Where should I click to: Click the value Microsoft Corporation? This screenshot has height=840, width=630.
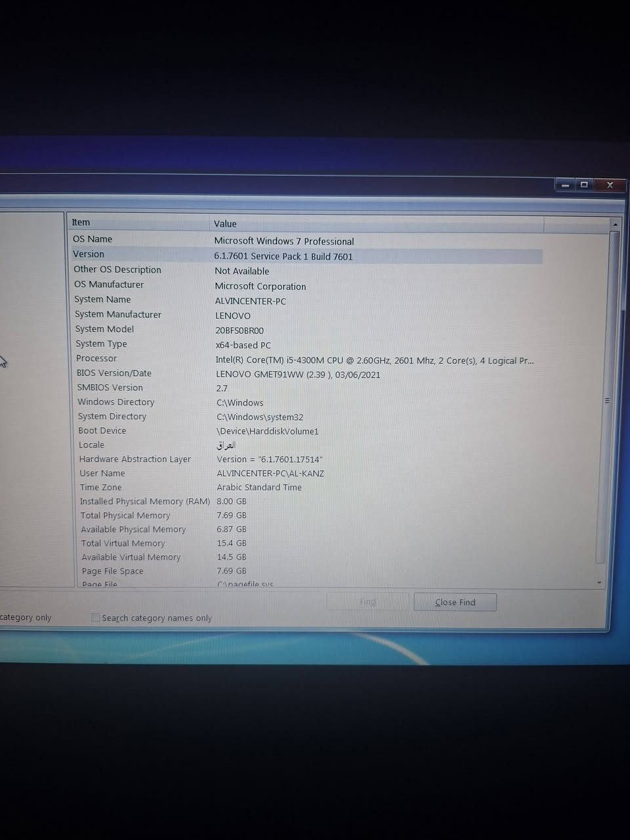click(x=261, y=286)
